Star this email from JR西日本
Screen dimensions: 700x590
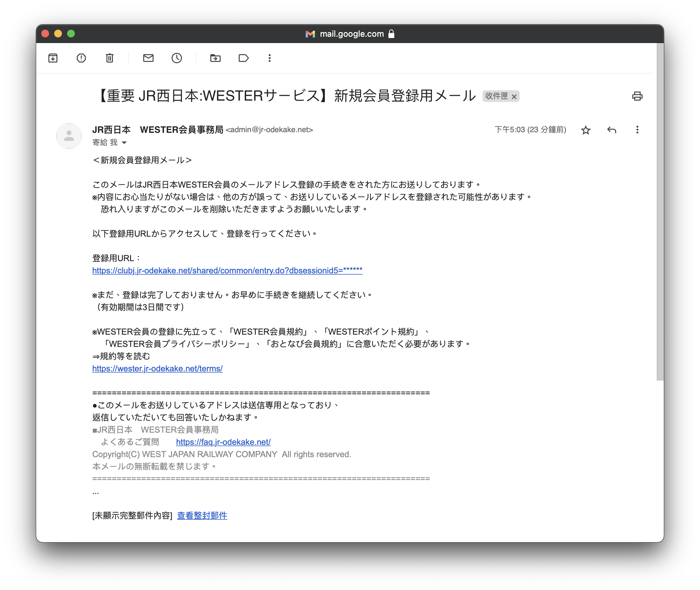coord(585,130)
